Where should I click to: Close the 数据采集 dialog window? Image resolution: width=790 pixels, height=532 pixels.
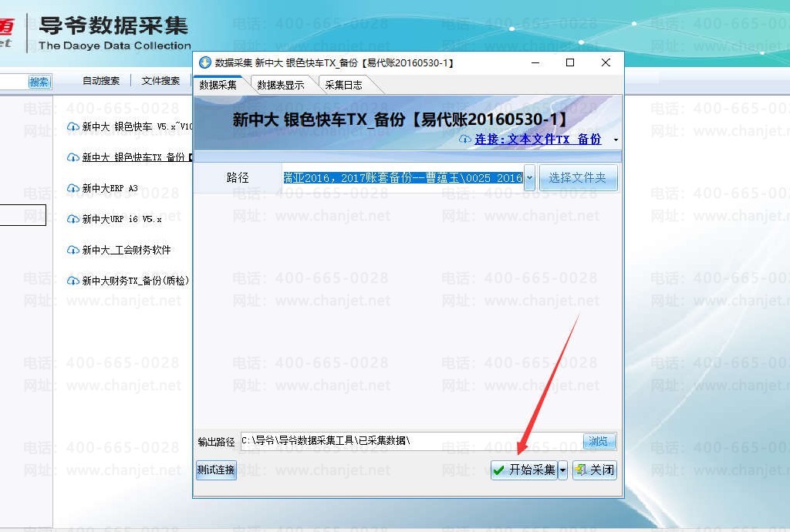point(606,62)
